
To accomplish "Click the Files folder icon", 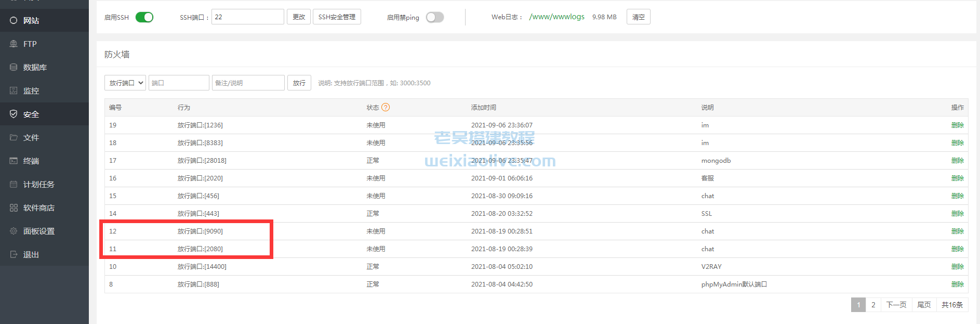I will pyautogui.click(x=14, y=137).
